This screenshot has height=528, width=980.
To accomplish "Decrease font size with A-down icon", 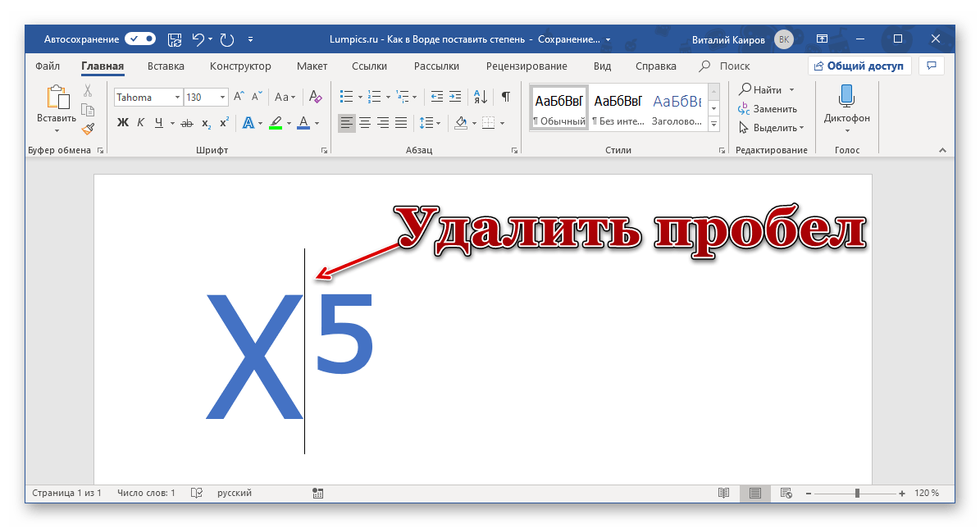I will 257,96.
